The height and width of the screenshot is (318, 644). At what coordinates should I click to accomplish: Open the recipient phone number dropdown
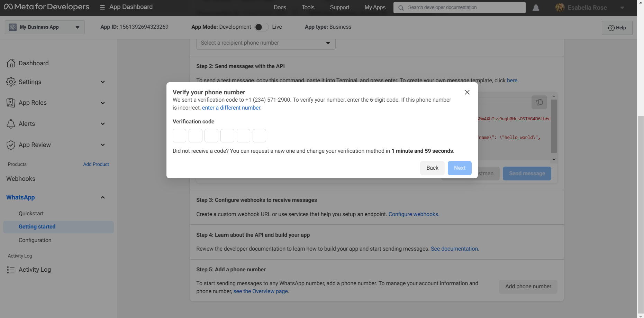pyautogui.click(x=266, y=43)
